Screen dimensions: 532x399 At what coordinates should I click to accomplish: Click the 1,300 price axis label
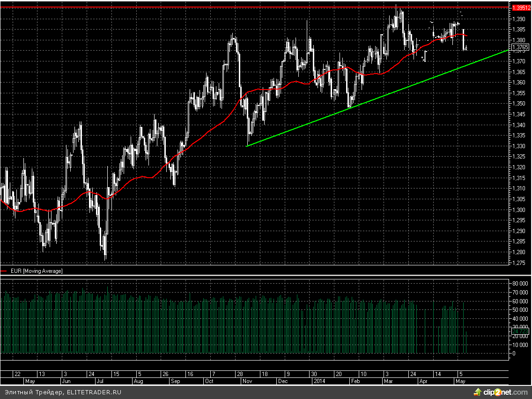(519, 210)
